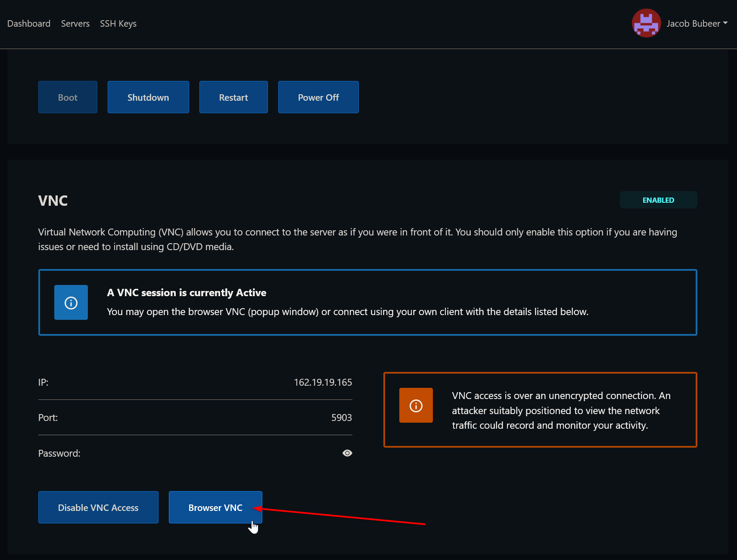Screen dimensions: 737x560
Task: Shut down the server
Action: 148,97
